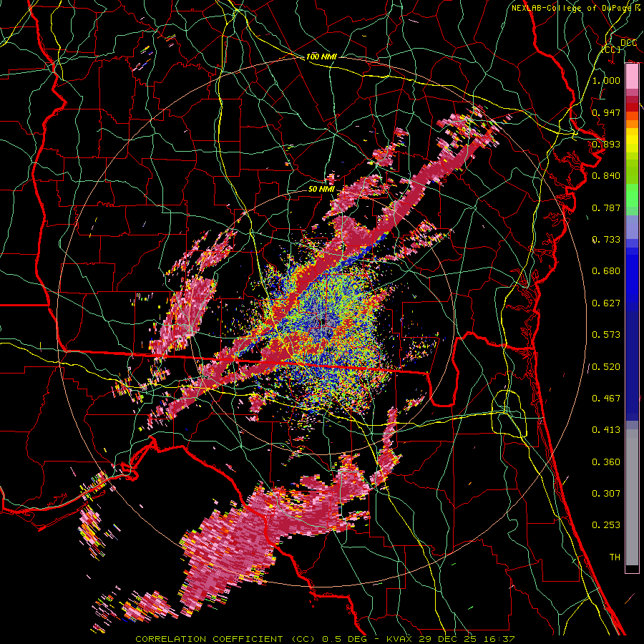Click the 1.000 value on the color scale
Screen dimensions: 644x644
606,80
